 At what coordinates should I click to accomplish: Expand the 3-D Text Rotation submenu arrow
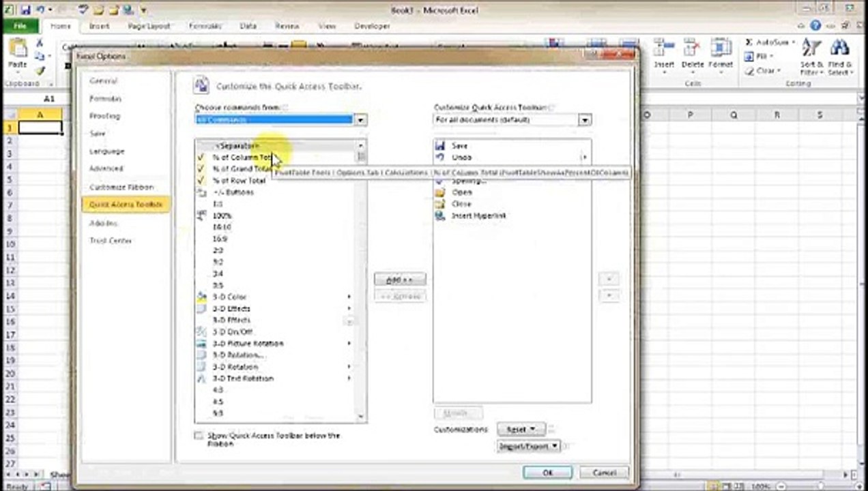[x=349, y=378]
